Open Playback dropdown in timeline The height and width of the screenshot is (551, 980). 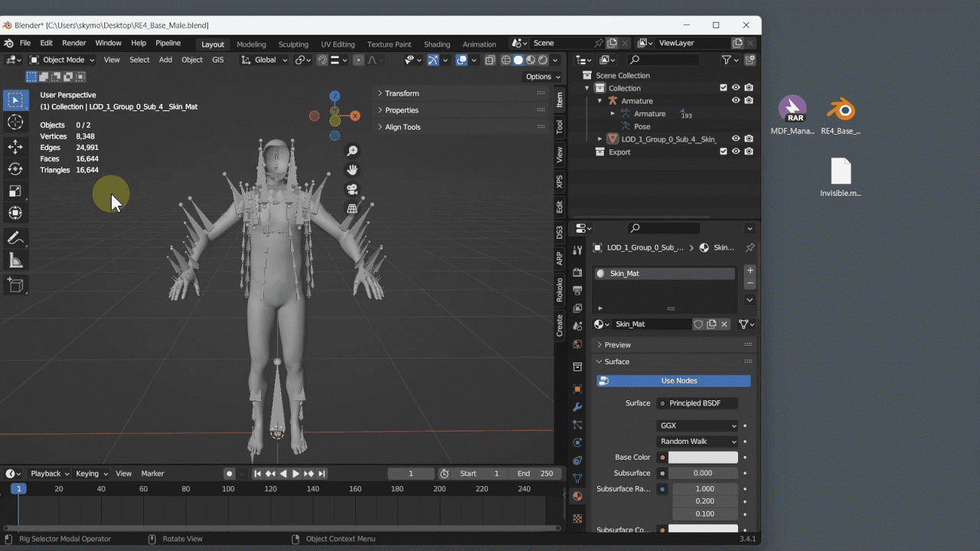coord(50,474)
